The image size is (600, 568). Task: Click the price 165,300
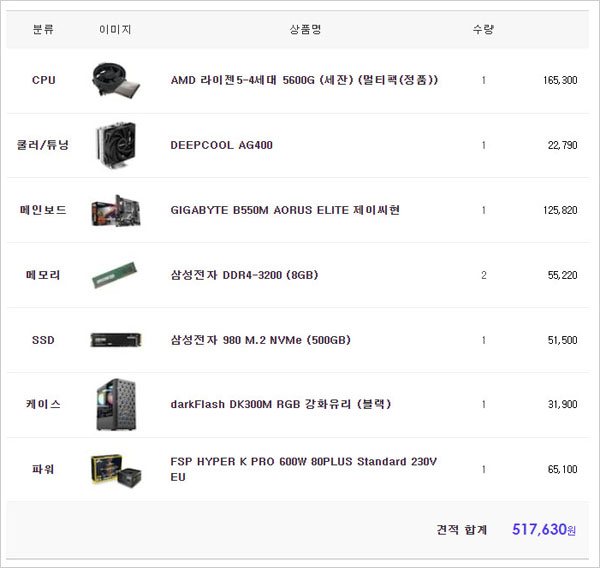pyautogui.click(x=560, y=80)
